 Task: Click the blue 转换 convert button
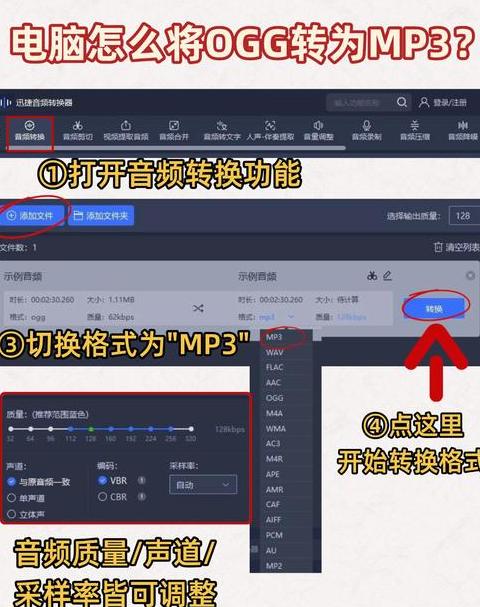click(x=434, y=309)
